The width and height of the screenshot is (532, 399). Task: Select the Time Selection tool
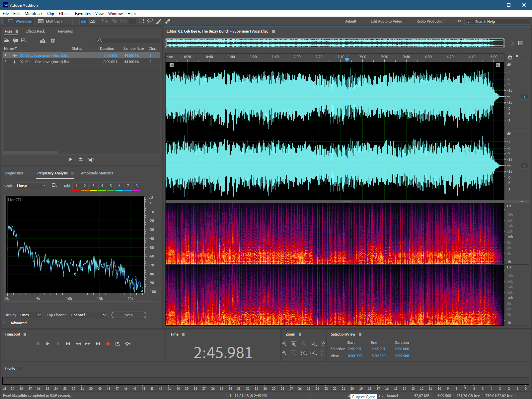coord(132,21)
